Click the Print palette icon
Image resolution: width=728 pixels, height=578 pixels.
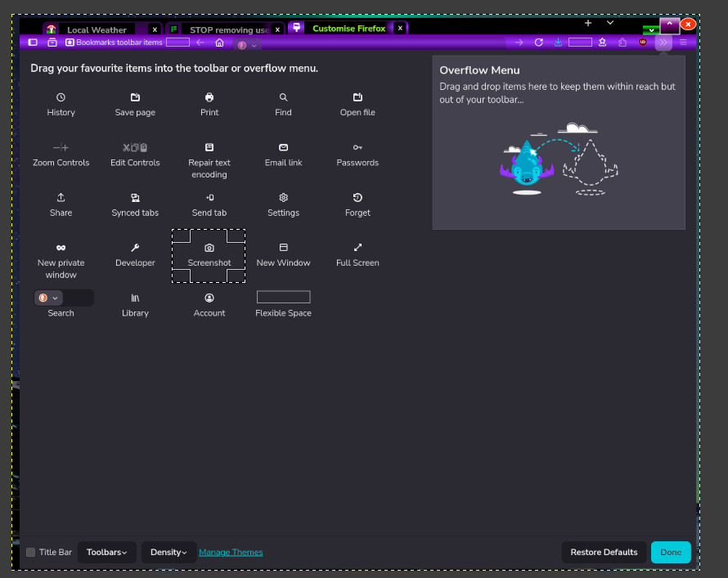pyautogui.click(x=209, y=97)
